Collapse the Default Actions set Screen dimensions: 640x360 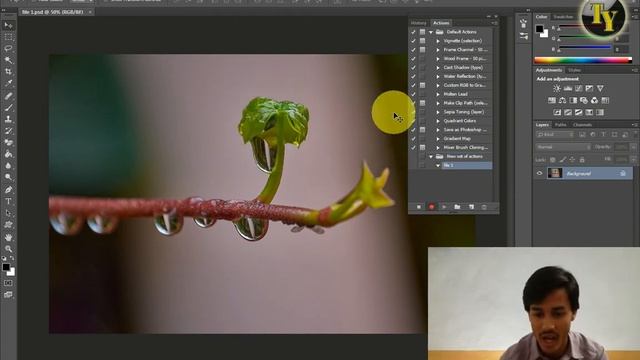click(x=431, y=32)
